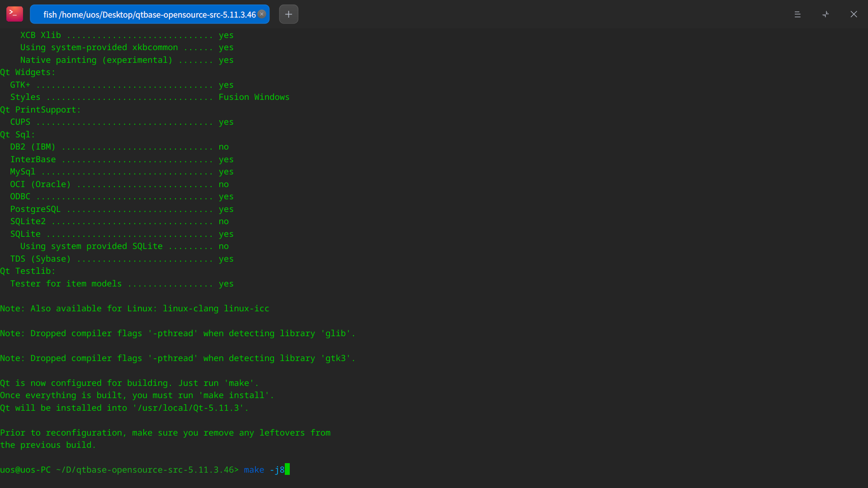
Task: Click the uos@uos-PC prompt text
Action: coord(25,470)
